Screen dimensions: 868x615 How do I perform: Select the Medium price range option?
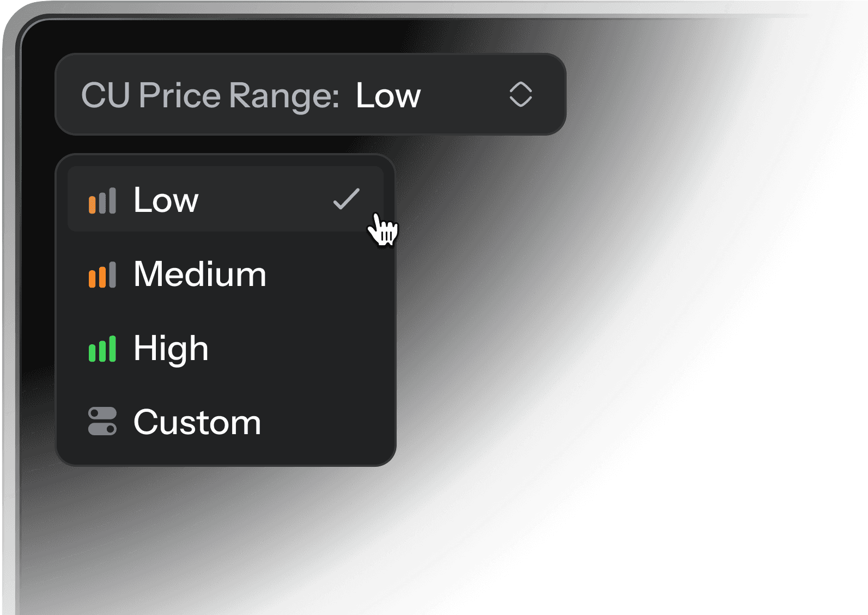point(199,274)
